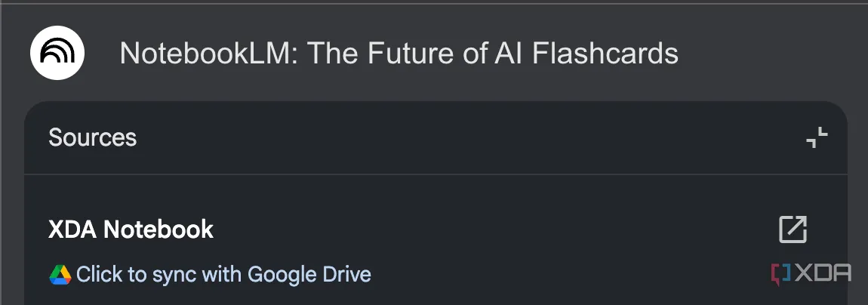Click 'Click to sync with Google Drive' link
Viewport: 868px width, 305px height.
[x=223, y=275]
